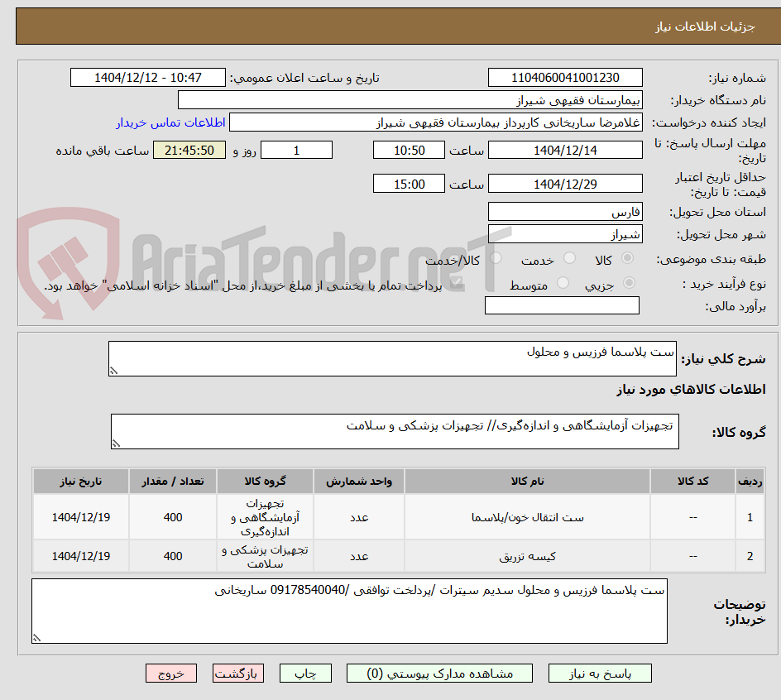Click the تعداد / مقدار column header
Image resolution: width=781 pixels, height=700 pixels.
click(x=173, y=482)
